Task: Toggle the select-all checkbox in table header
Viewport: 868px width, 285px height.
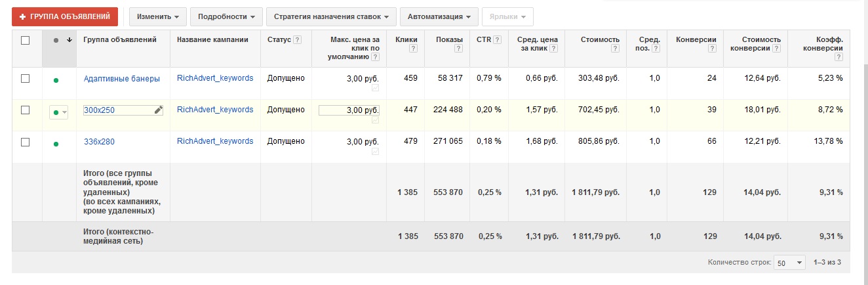Action: coord(26,40)
